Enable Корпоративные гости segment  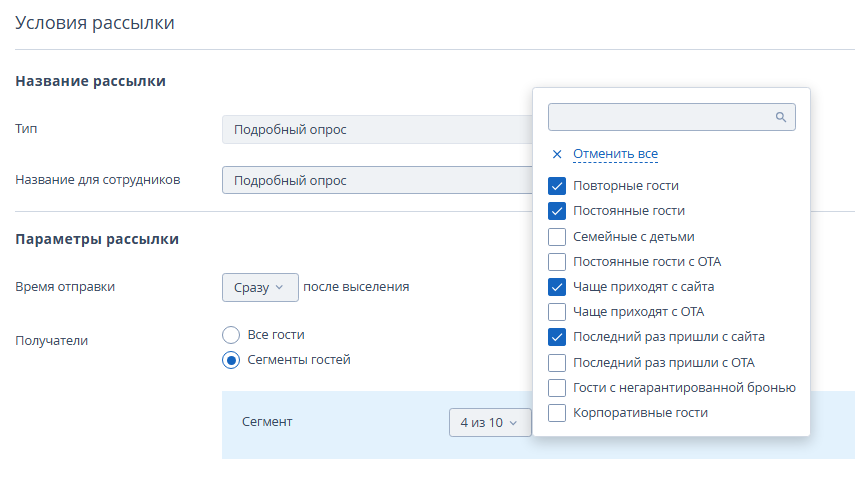pyautogui.click(x=557, y=413)
